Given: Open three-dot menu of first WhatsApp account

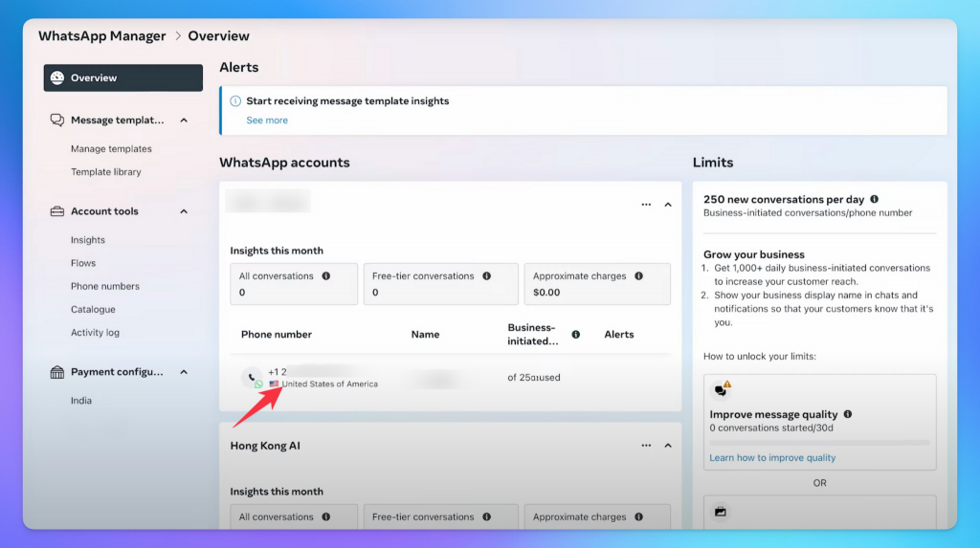Looking at the screenshot, I should coord(647,205).
